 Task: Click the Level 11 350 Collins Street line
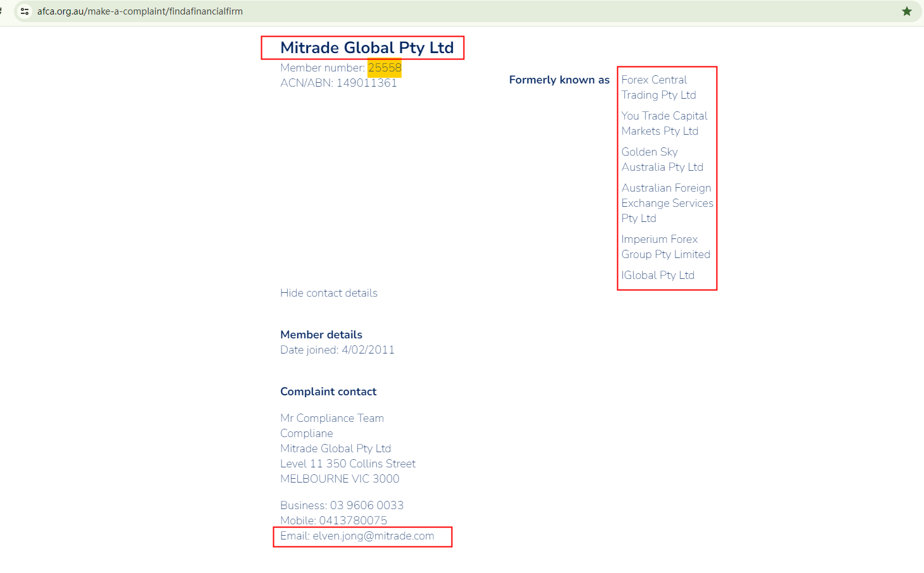348,464
